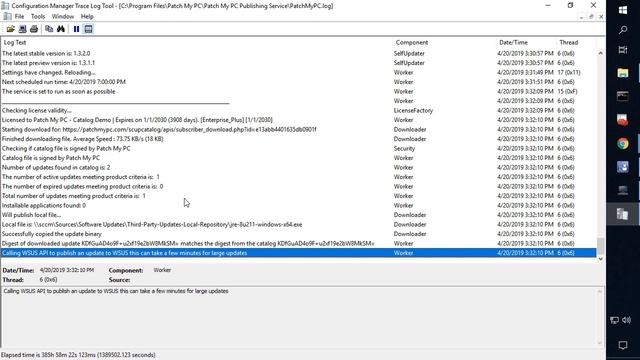Click the taskbar Search magnifier icon

coord(623,30)
